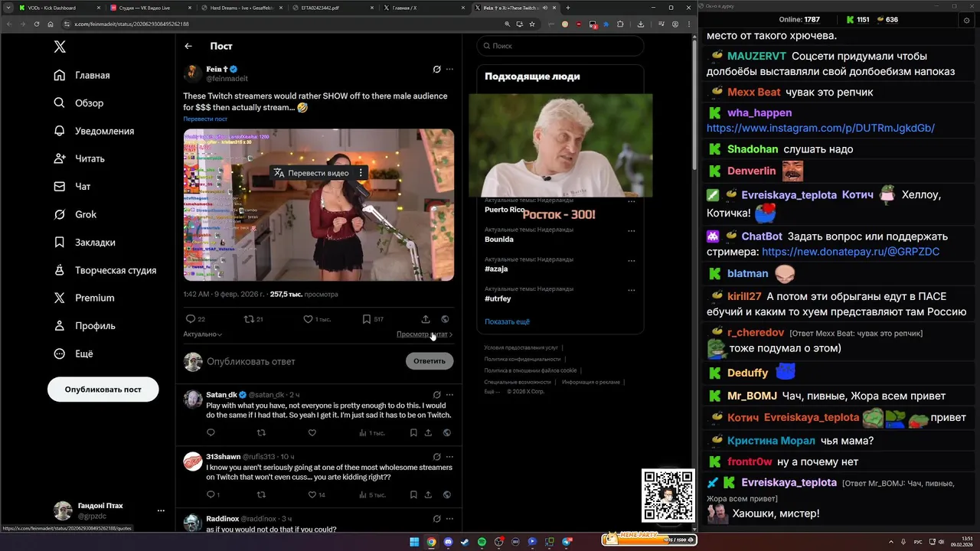Open Steam from the taskbar

[465, 542]
